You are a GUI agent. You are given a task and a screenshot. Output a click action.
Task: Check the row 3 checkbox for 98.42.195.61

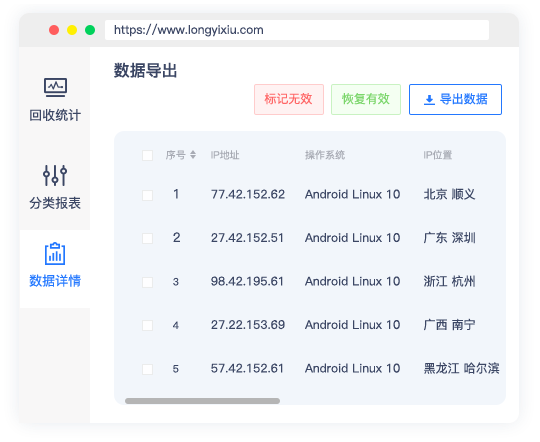click(x=147, y=282)
